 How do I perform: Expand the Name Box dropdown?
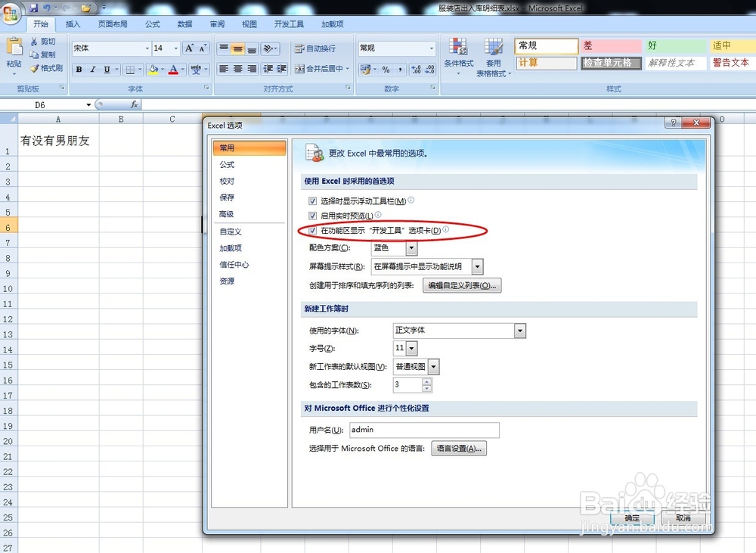point(88,104)
